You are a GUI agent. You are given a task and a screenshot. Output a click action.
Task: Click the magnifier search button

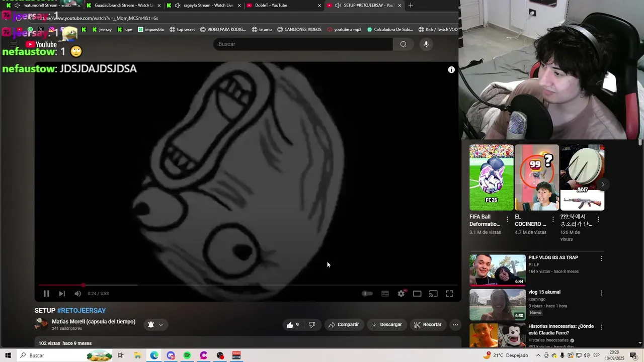coord(403,44)
